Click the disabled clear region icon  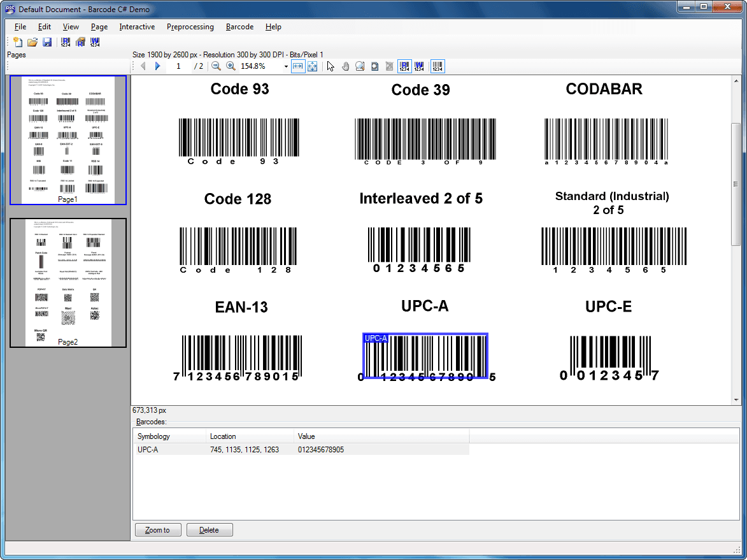(389, 66)
